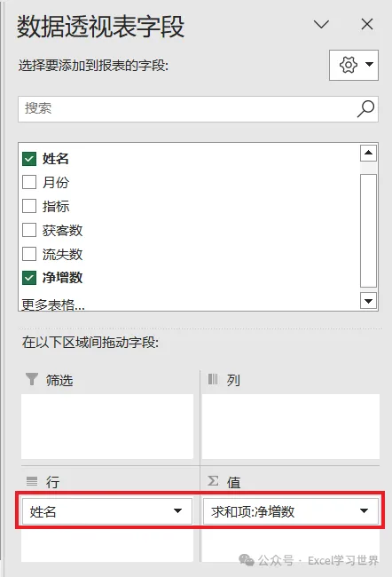
Task: Click the field list scrollbar thumb
Action: (x=368, y=231)
